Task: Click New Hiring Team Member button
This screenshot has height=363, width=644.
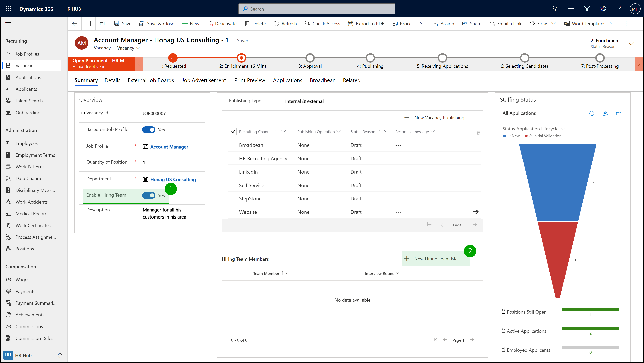Action: 436,259
